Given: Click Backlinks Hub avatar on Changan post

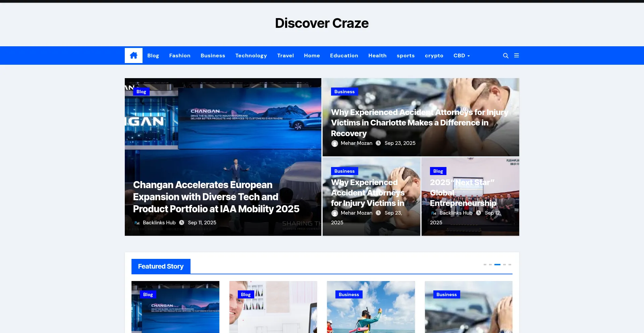Looking at the screenshot, I should [137, 223].
